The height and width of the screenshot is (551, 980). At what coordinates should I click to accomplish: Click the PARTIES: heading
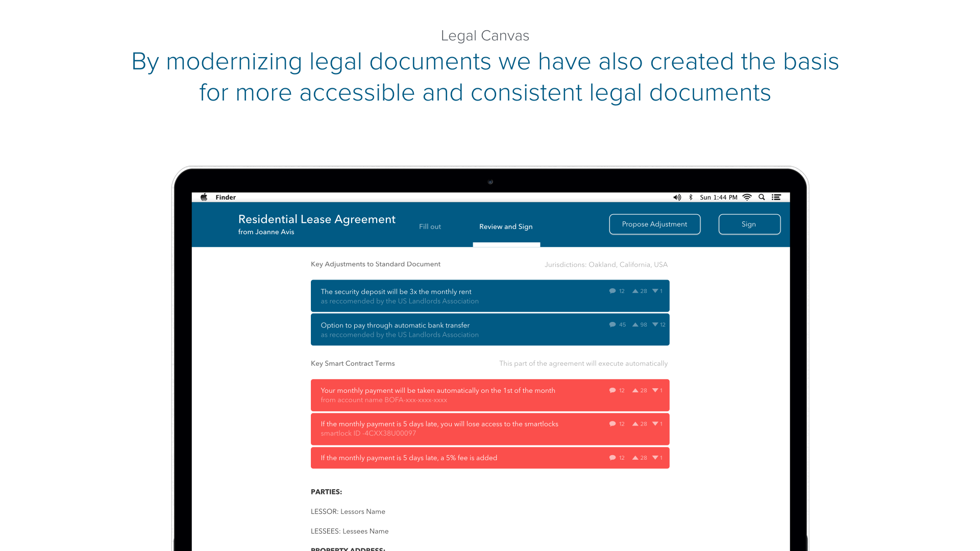click(326, 492)
